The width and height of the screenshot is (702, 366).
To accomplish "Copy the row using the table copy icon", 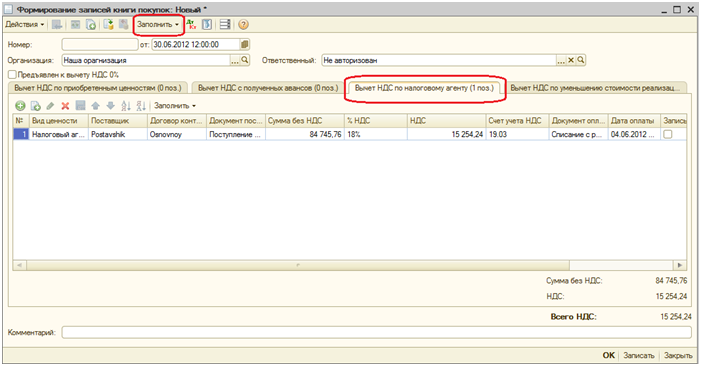I will [x=35, y=106].
